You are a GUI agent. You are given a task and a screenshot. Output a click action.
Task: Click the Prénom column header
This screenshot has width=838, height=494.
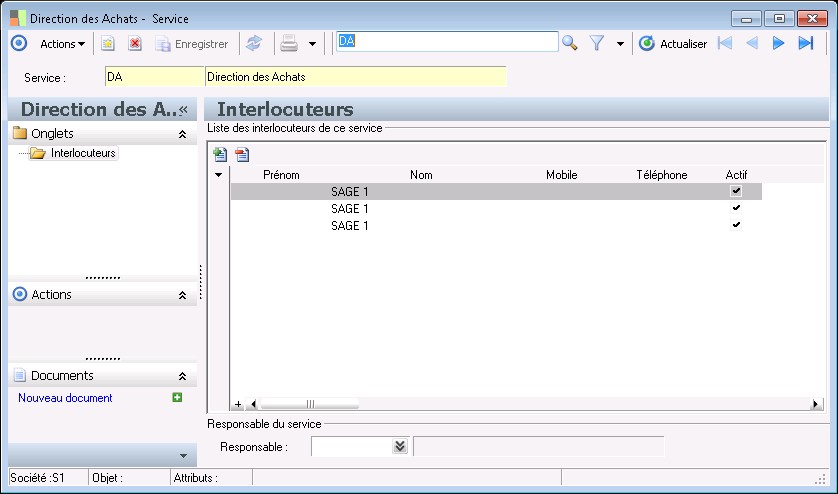click(x=281, y=175)
